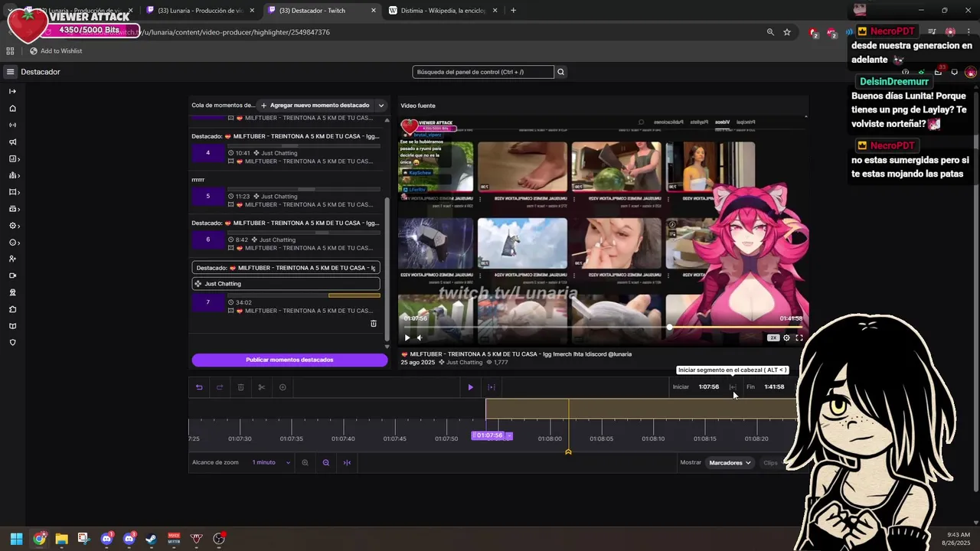Open the Marcadores dropdown next to Mostrar
The image size is (980, 551).
[730, 462]
